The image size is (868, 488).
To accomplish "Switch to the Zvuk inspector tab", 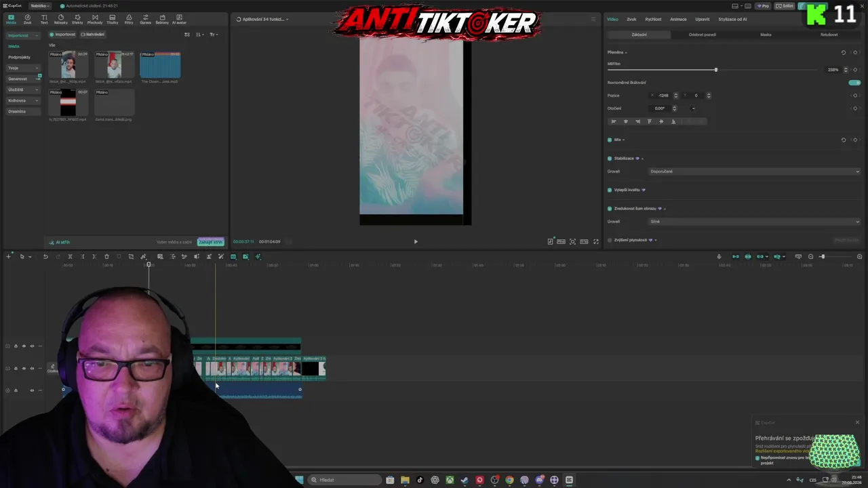I will (x=631, y=19).
